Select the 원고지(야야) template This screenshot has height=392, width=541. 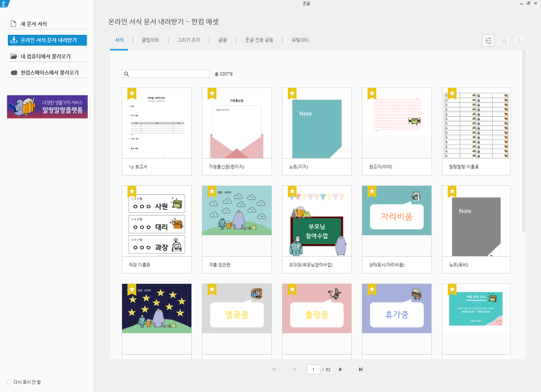coord(397,131)
